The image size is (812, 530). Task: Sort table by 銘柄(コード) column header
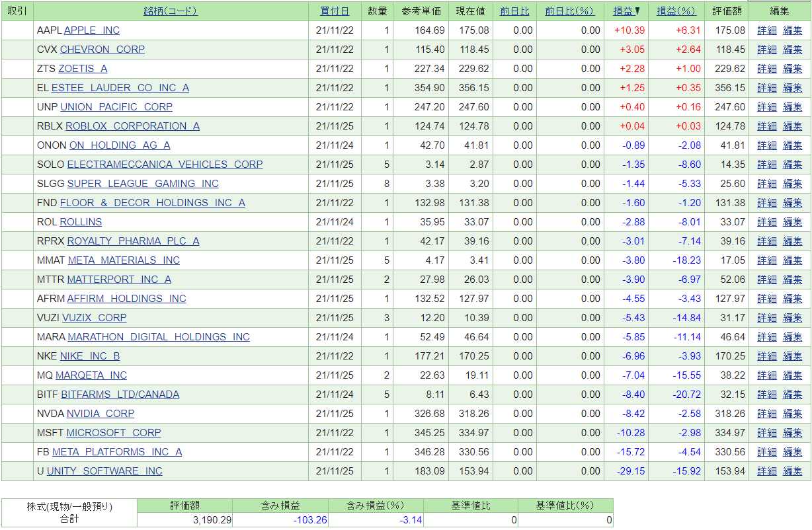click(x=171, y=11)
